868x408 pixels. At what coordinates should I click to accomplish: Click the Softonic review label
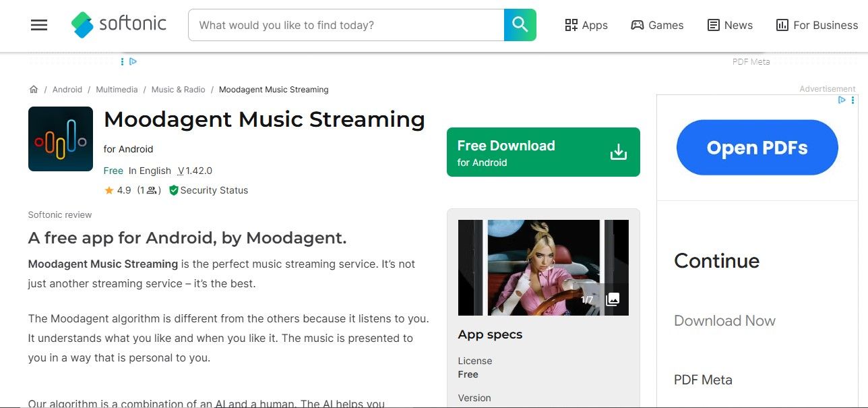[60, 214]
